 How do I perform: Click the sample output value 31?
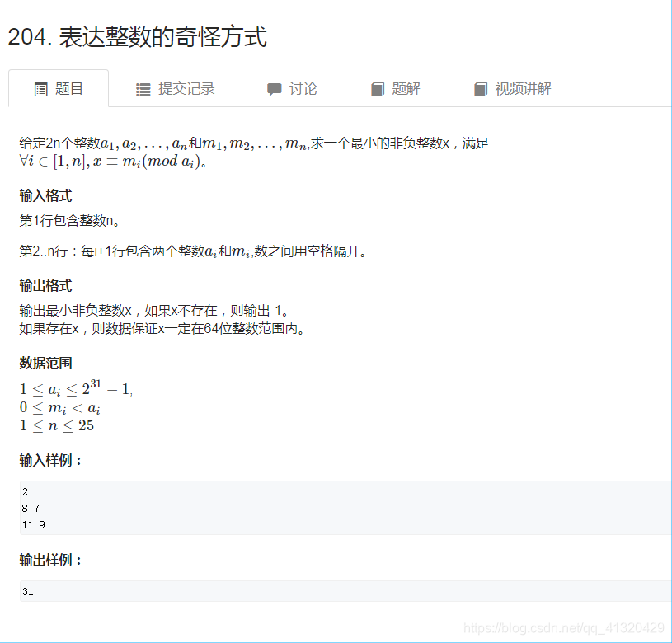[28, 592]
